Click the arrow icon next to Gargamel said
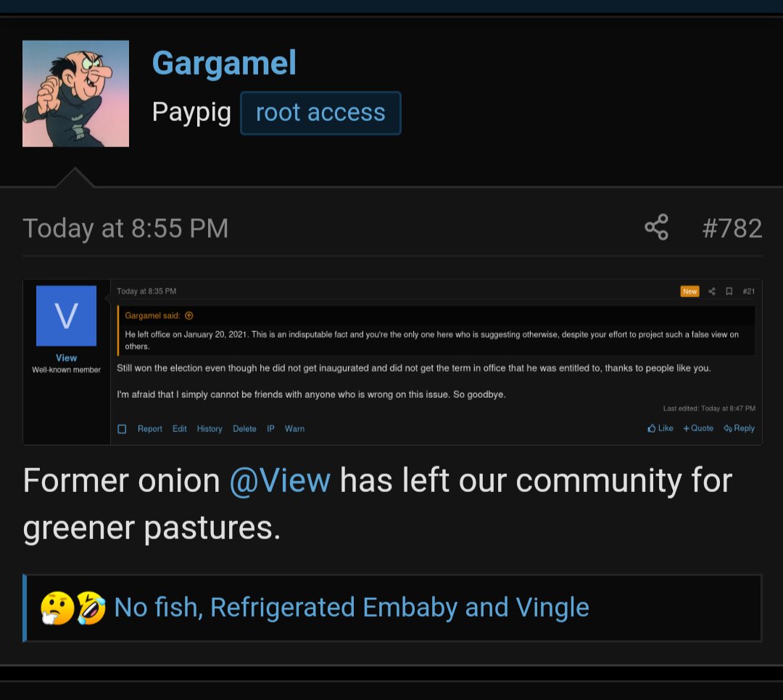The image size is (783, 700). [188, 315]
